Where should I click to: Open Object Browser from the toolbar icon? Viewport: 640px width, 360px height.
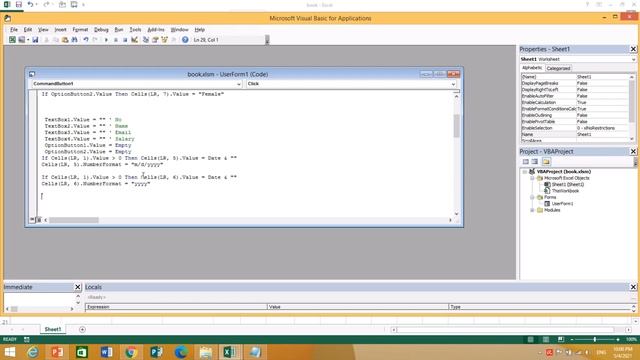164,40
